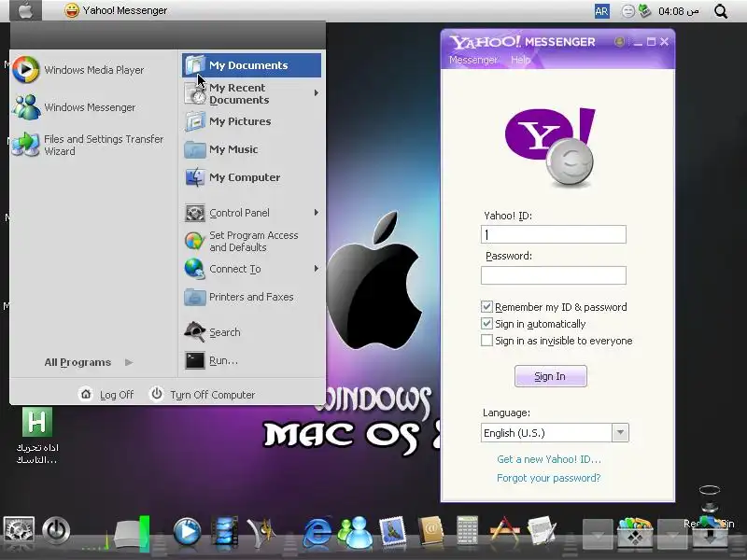Open the address book icon in dock

click(x=431, y=531)
